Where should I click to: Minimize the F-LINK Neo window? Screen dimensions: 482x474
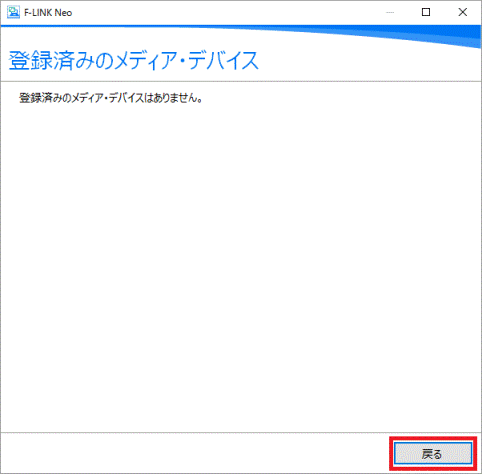tap(390, 12)
